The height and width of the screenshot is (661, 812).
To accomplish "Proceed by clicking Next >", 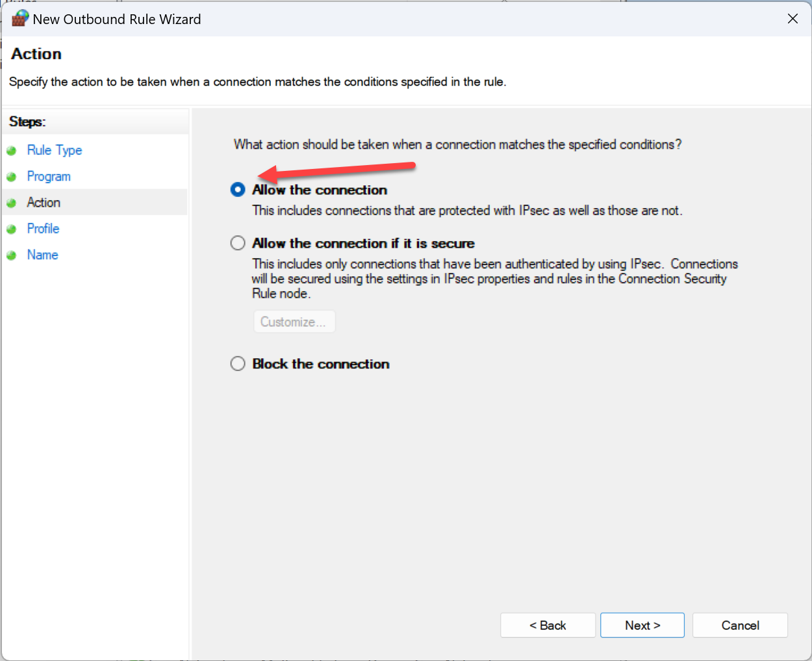I will click(642, 625).
